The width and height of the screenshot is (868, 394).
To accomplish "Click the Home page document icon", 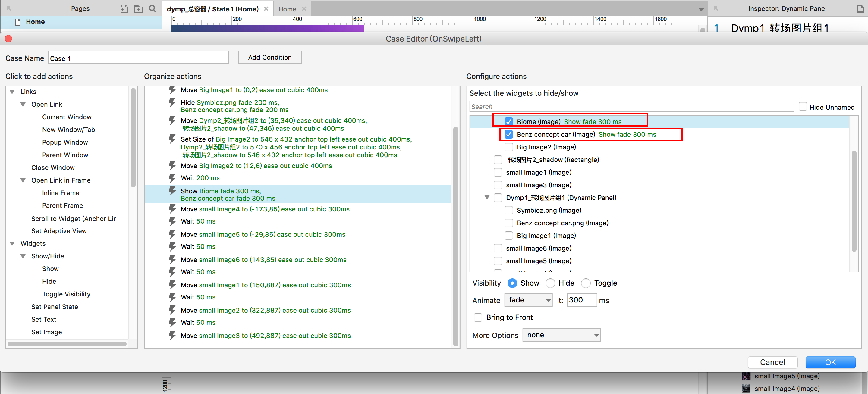I will [x=17, y=22].
